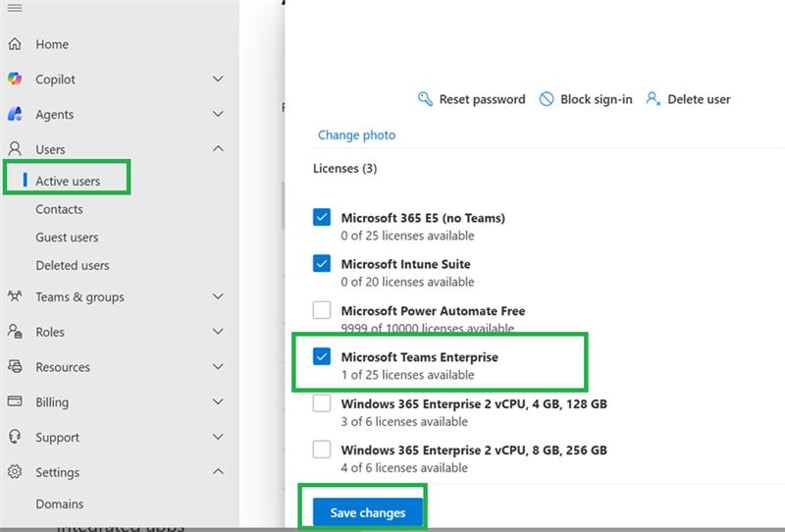Click the Reset password key icon
The width and height of the screenshot is (785, 532).
tap(425, 99)
